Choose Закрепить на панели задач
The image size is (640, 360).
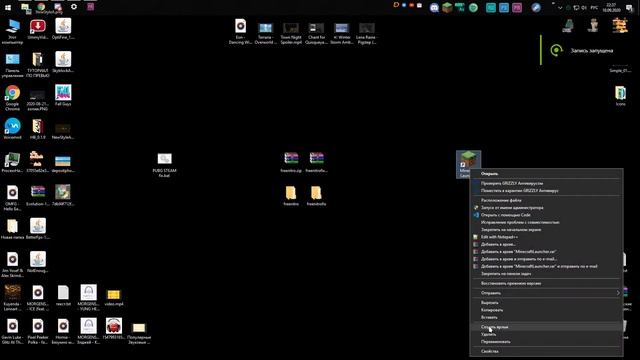pyautogui.click(x=547, y=274)
